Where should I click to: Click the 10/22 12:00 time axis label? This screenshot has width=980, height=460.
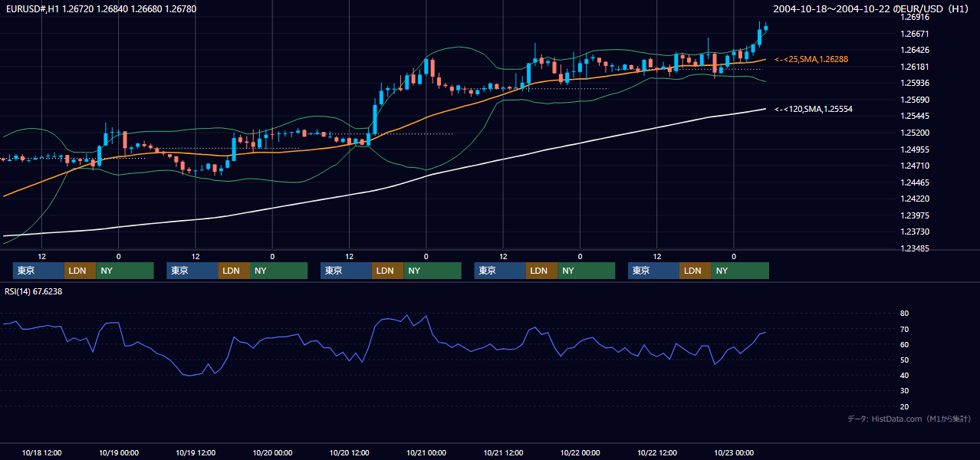[657, 452]
